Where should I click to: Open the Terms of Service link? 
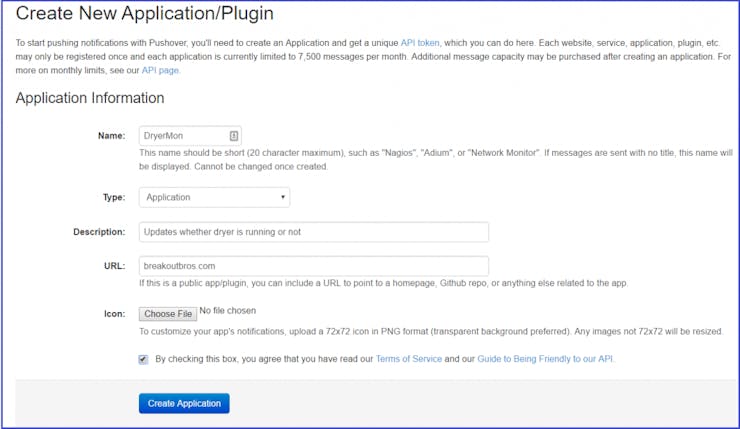pyautogui.click(x=409, y=359)
